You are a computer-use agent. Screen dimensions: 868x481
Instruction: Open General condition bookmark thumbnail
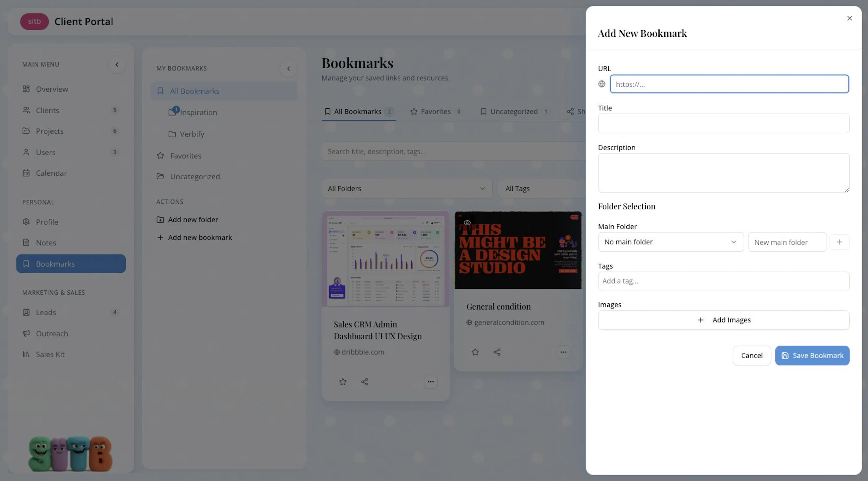518,250
